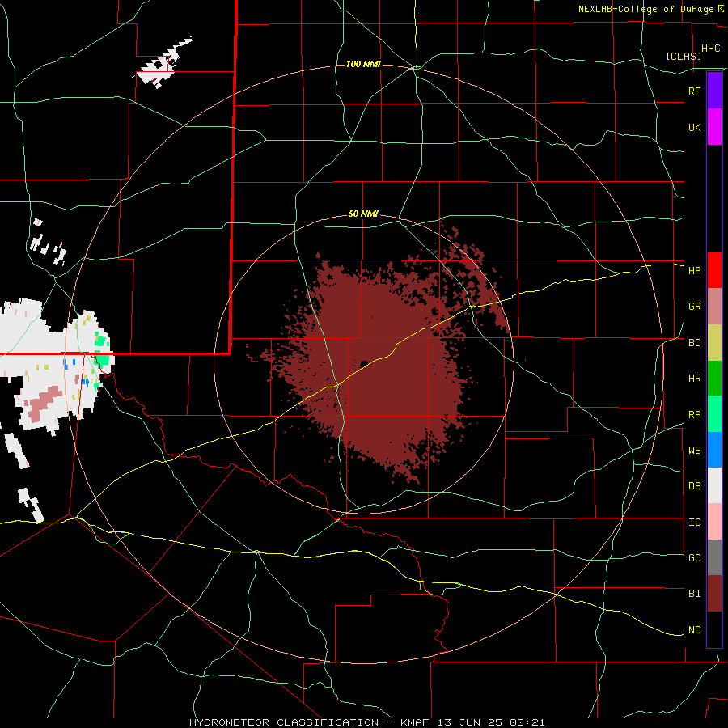Click the [CLAS] label

point(684,56)
